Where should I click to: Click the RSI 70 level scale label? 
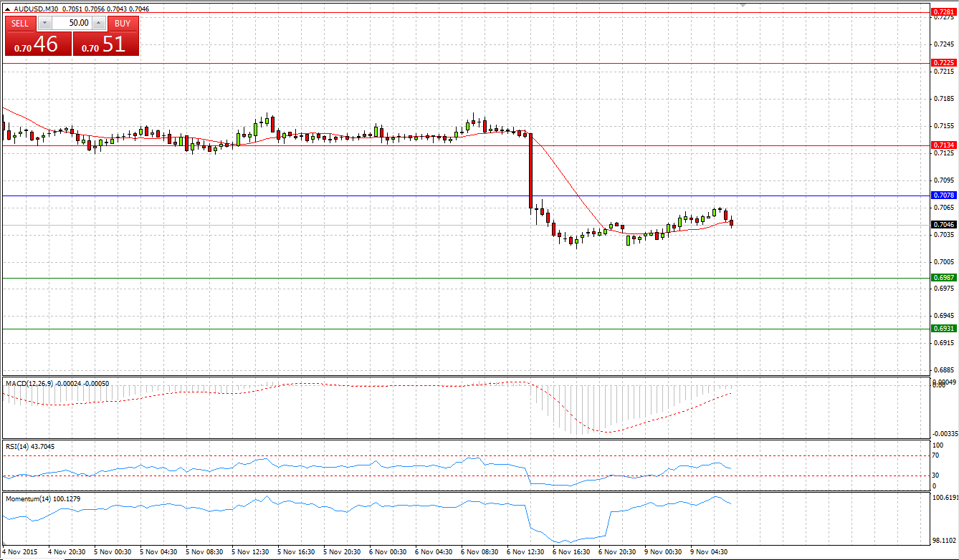point(936,455)
